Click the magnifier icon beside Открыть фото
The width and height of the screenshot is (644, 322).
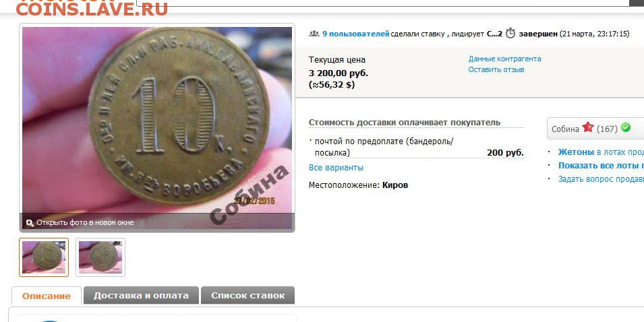30,223
